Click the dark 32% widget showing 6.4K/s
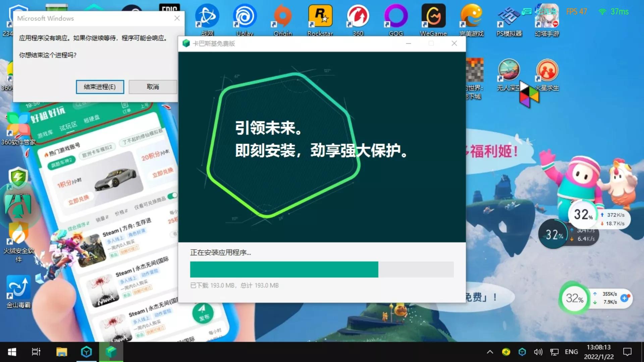This screenshot has width=644, height=362. [x=554, y=235]
